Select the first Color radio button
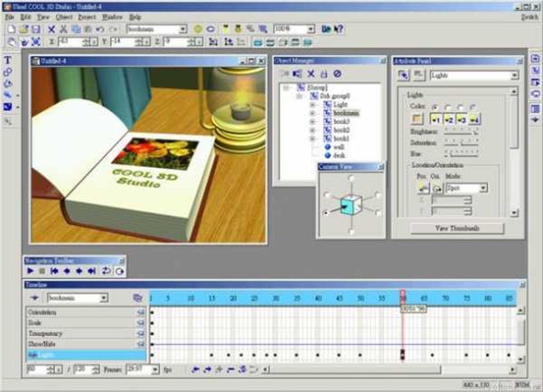Viewport: 543px width, 392px height. (434, 107)
